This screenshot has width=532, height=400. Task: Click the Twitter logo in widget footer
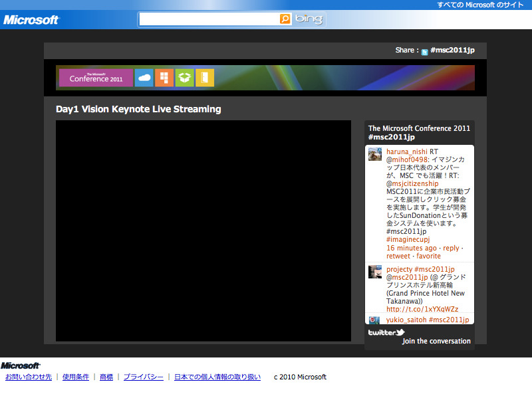(386, 332)
